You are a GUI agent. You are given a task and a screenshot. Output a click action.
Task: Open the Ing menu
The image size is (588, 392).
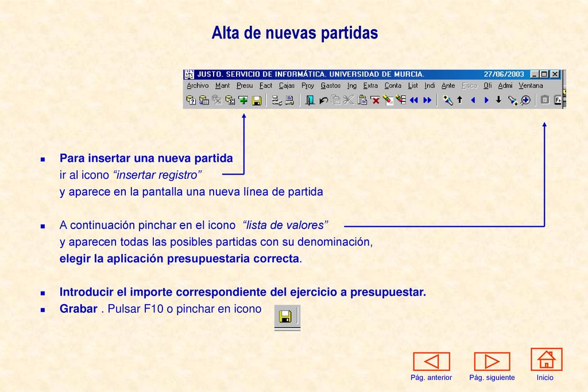coord(352,86)
